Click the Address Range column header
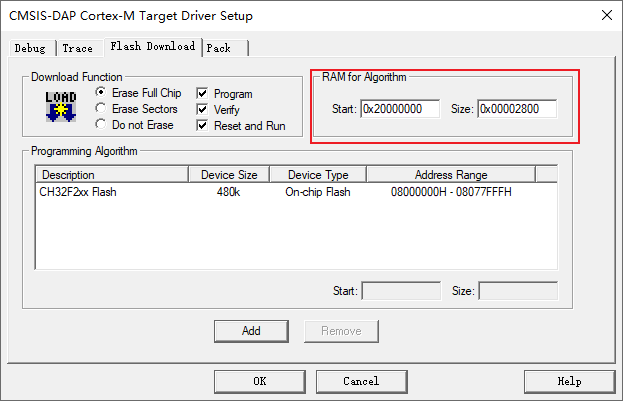Screen dimensions: 623x401 [450, 175]
